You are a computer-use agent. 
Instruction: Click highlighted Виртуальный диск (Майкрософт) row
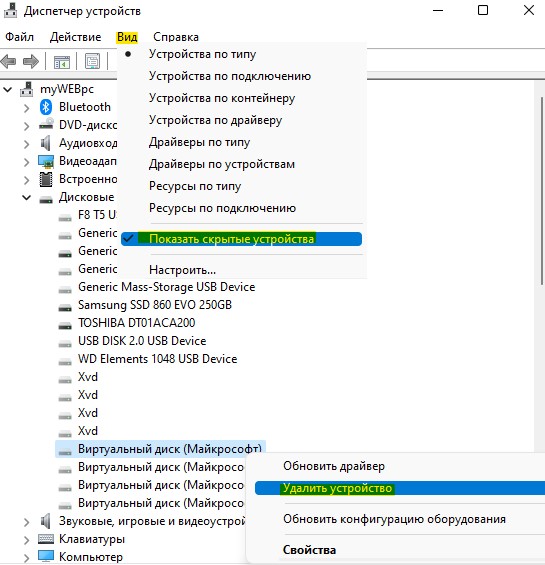(160, 449)
